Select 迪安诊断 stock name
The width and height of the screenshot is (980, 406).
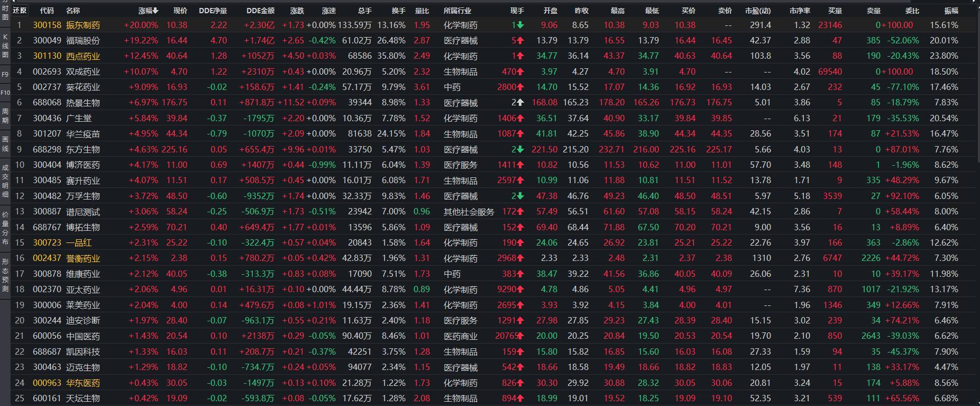(83, 320)
